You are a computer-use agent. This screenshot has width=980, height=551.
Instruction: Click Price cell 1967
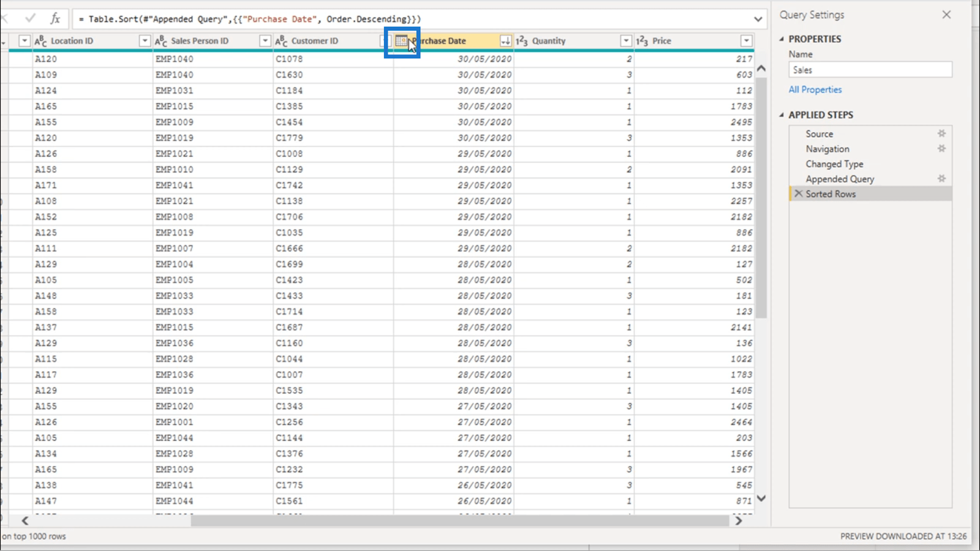[694, 470]
